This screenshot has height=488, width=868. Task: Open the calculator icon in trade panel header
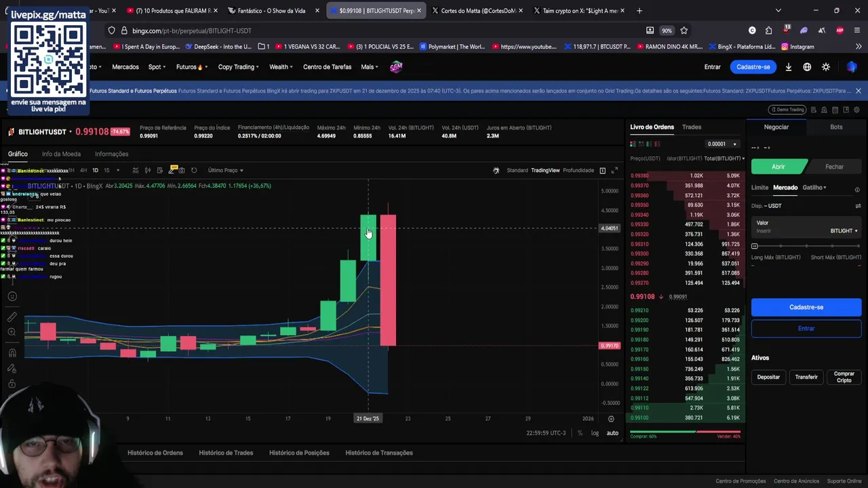tap(835, 110)
